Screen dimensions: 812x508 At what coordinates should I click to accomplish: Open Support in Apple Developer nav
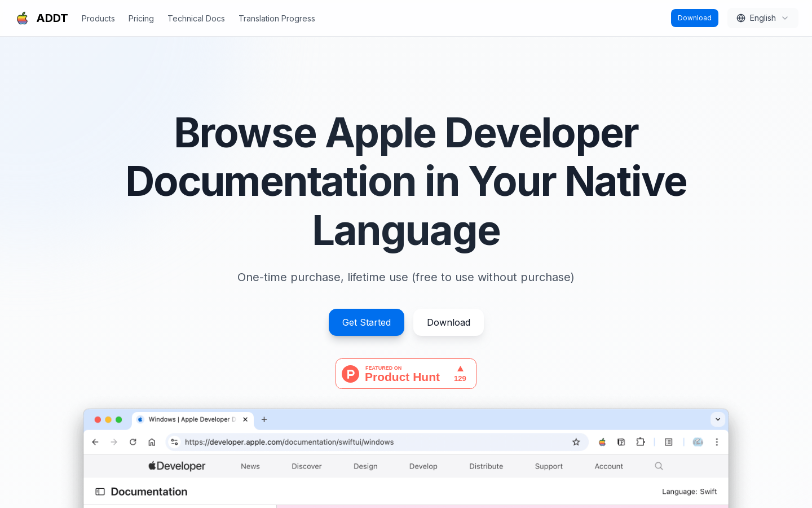(549, 466)
